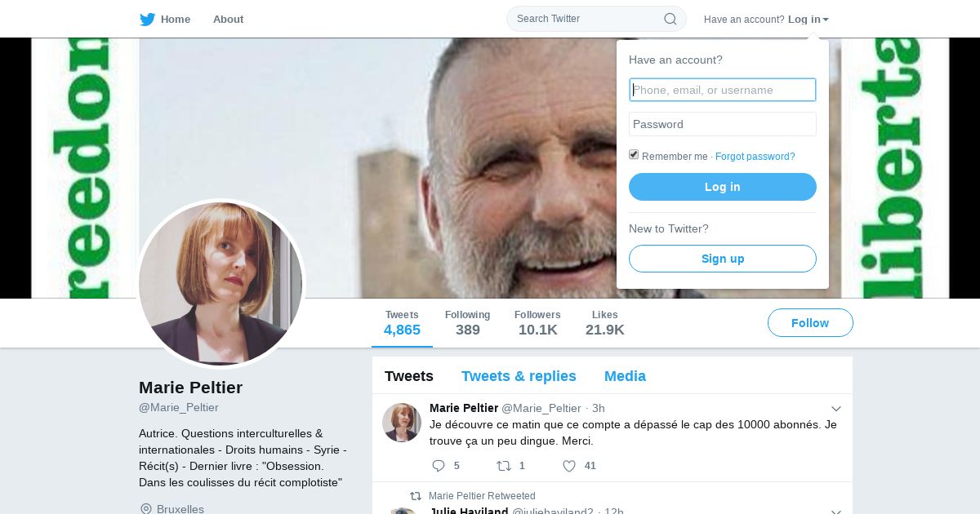Image resolution: width=980 pixels, height=514 pixels.
Task: Click the Twitter bird logo
Action: (x=147, y=20)
